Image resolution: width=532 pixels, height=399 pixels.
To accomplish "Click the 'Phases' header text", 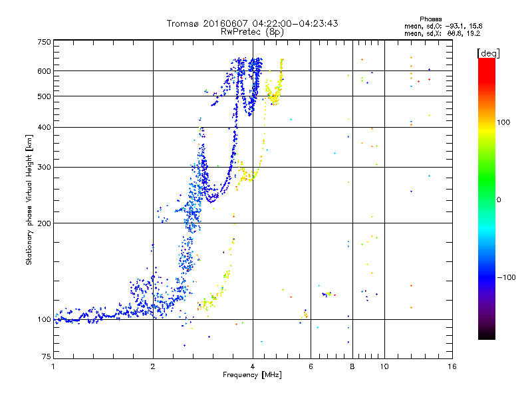I will coord(430,19).
